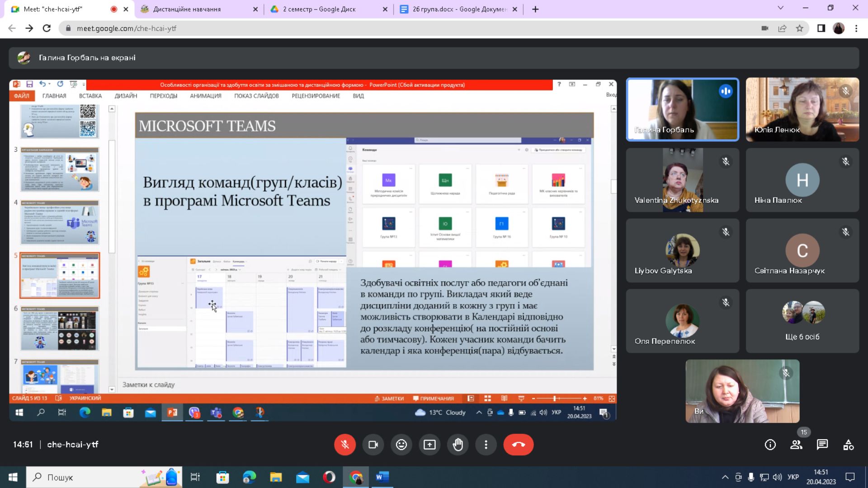Open Chrome three-dot menu
Screen dimensions: 868x488
coord(856,28)
